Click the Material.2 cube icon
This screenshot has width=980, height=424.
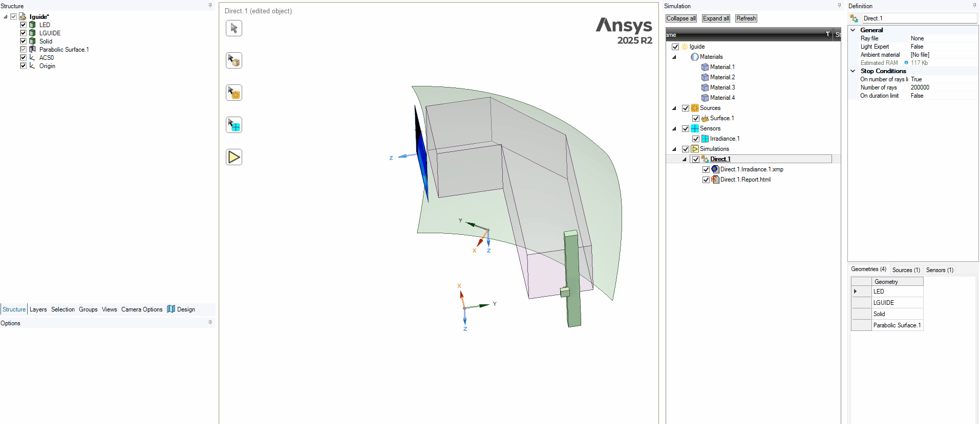point(705,77)
